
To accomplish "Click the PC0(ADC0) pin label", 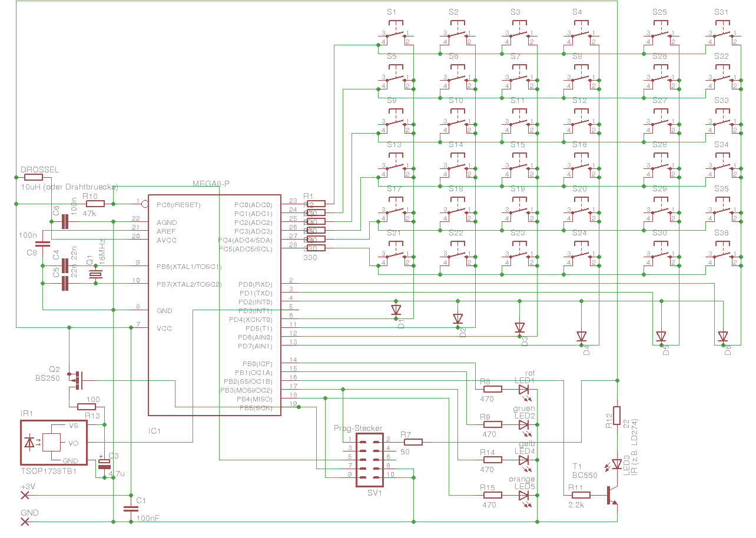I will [x=253, y=205].
